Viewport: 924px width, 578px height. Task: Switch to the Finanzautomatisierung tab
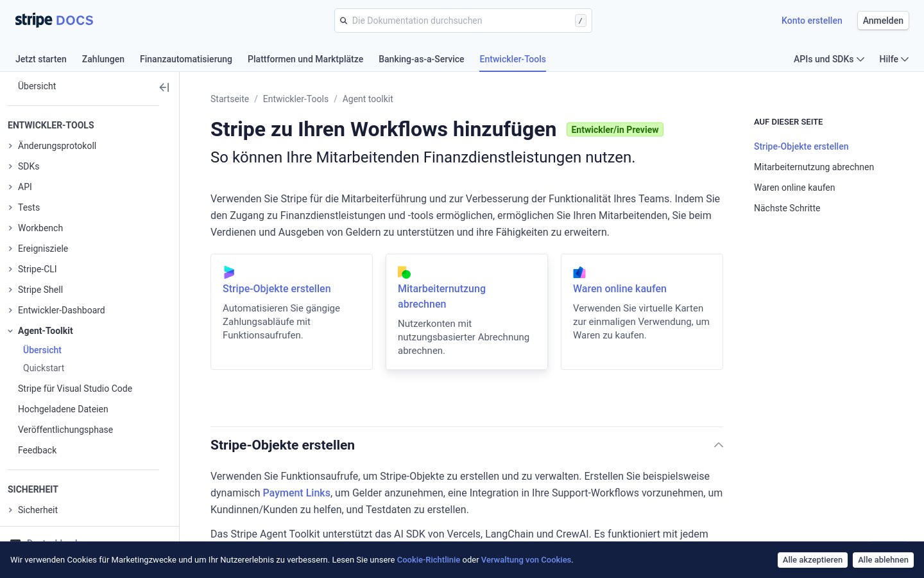186,59
